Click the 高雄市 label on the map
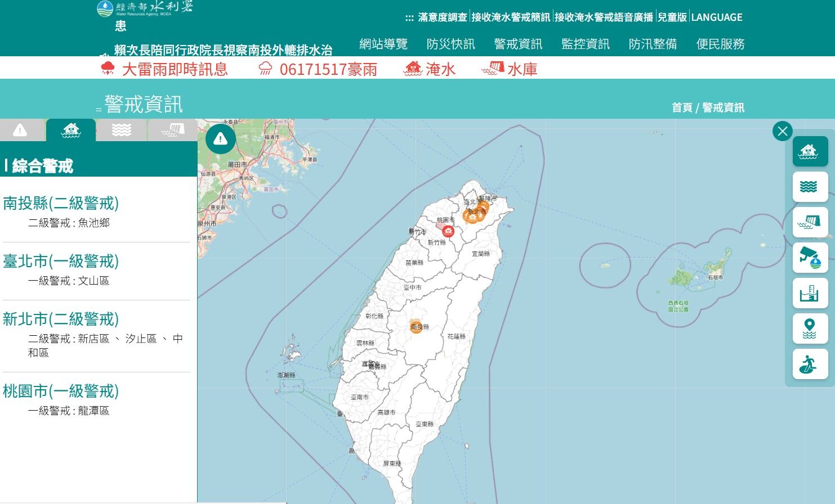Viewport: 835px width, 504px height. (x=386, y=412)
